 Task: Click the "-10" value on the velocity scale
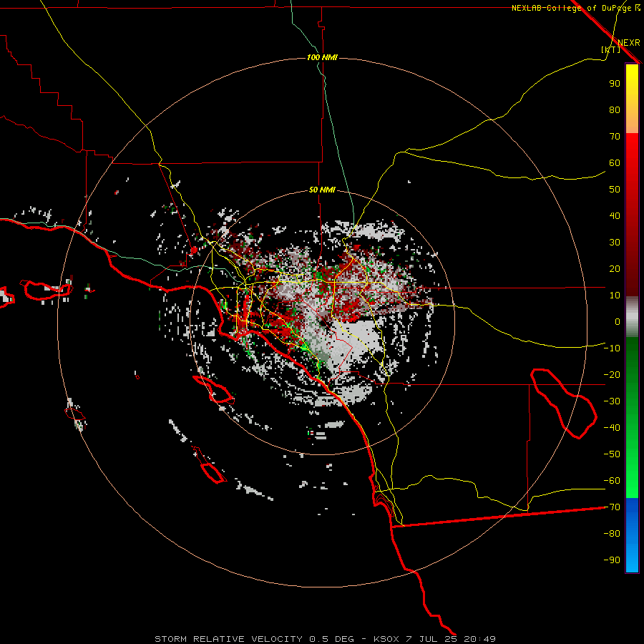[x=612, y=348]
